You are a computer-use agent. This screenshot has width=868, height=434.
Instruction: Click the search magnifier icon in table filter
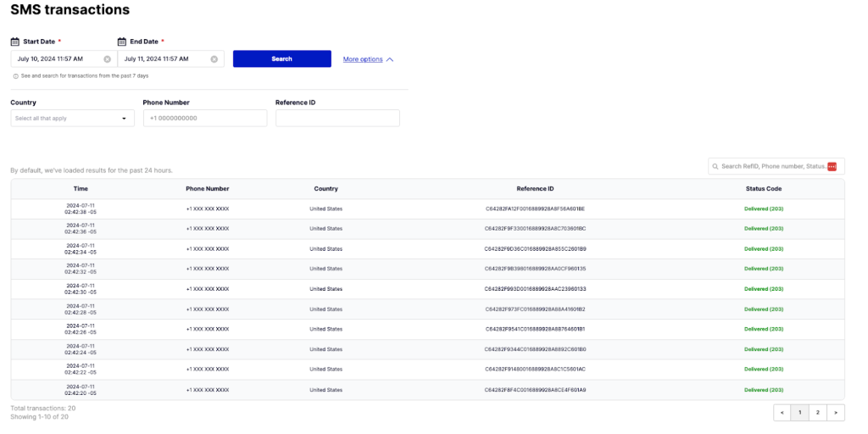pyautogui.click(x=715, y=166)
